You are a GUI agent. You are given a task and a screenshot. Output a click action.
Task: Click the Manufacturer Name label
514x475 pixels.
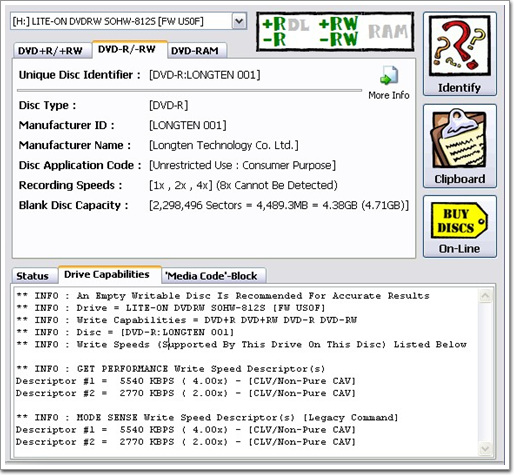(75, 145)
